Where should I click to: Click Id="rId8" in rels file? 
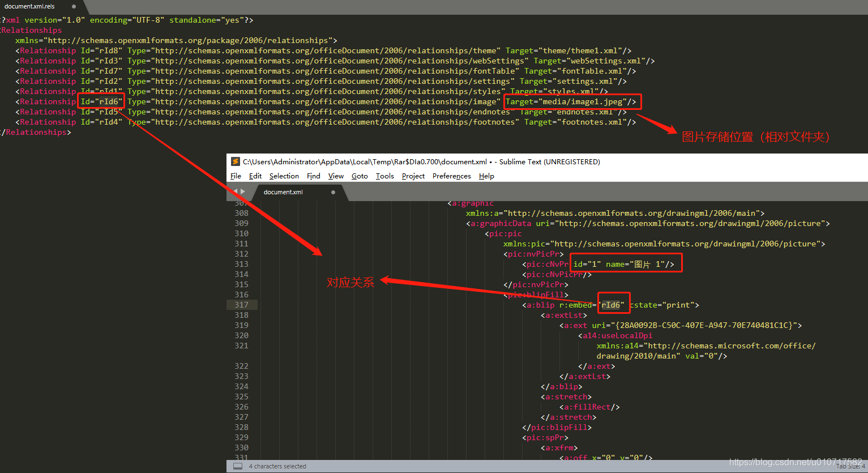101,50
